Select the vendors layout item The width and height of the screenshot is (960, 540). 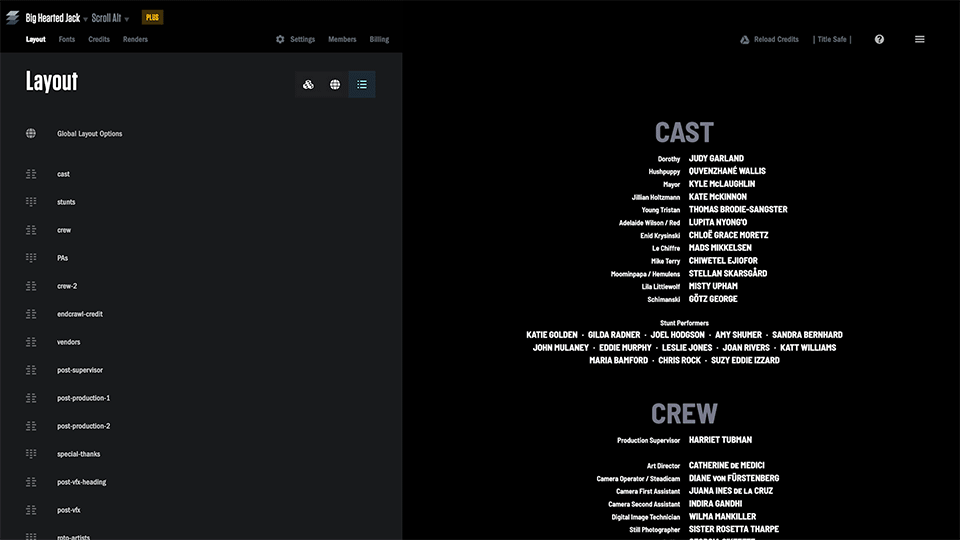[x=69, y=342]
